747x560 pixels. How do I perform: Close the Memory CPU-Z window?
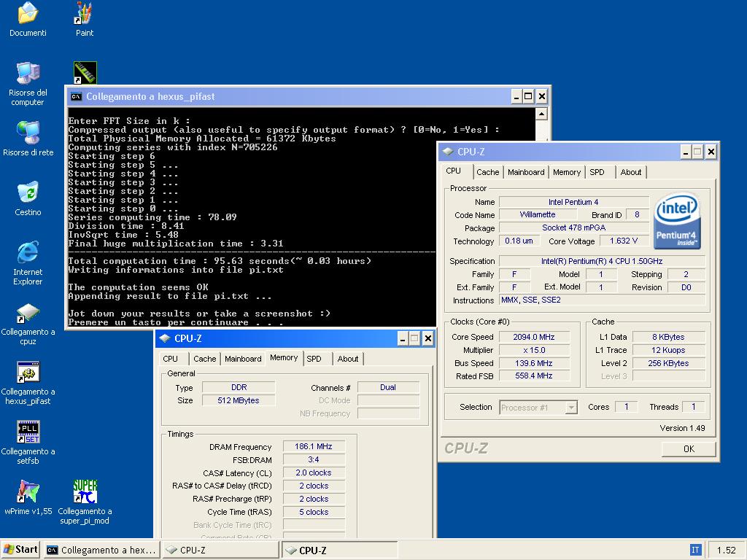(x=427, y=338)
